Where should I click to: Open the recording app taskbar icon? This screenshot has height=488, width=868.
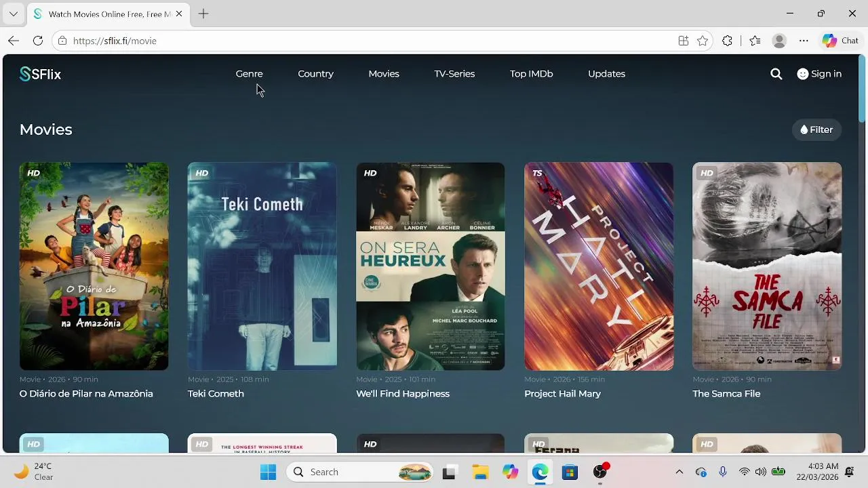click(x=601, y=472)
